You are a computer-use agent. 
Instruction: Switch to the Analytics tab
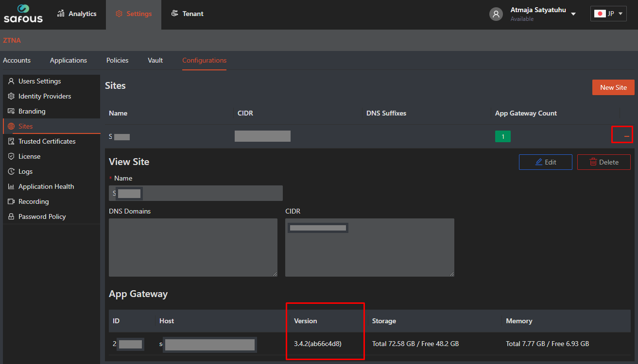pos(77,14)
